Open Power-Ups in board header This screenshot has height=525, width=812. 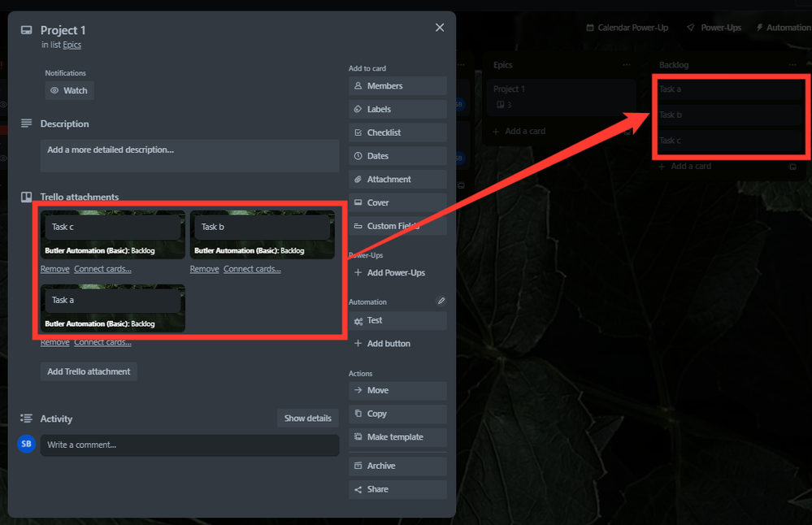714,28
